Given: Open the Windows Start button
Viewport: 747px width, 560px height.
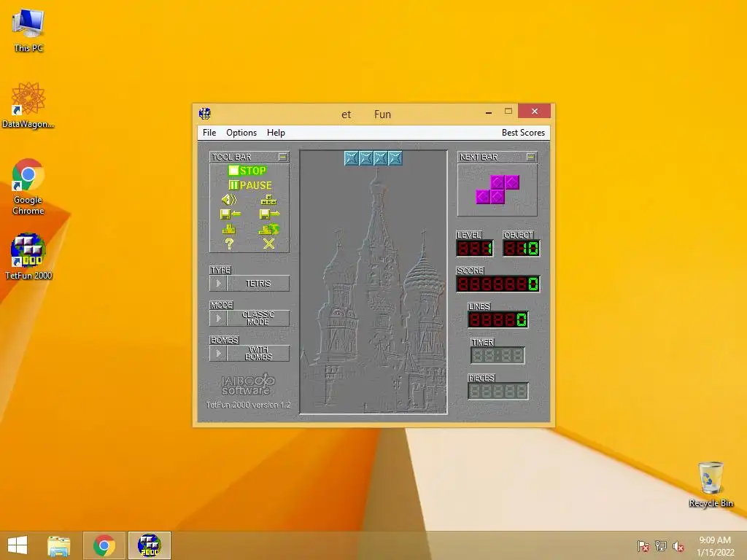Looking at the screenshot, I should click(18, 545).
